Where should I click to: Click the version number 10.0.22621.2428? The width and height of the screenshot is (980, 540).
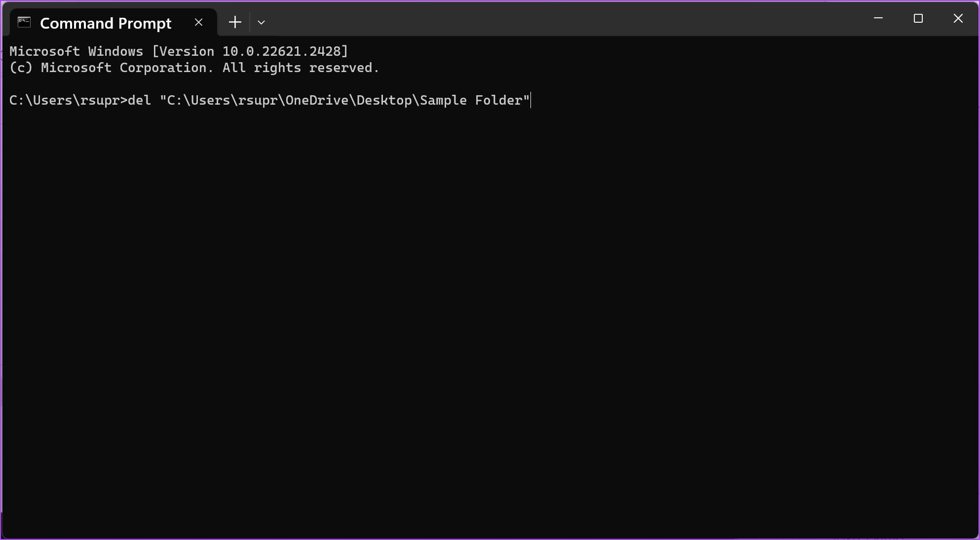coord(281,51)
